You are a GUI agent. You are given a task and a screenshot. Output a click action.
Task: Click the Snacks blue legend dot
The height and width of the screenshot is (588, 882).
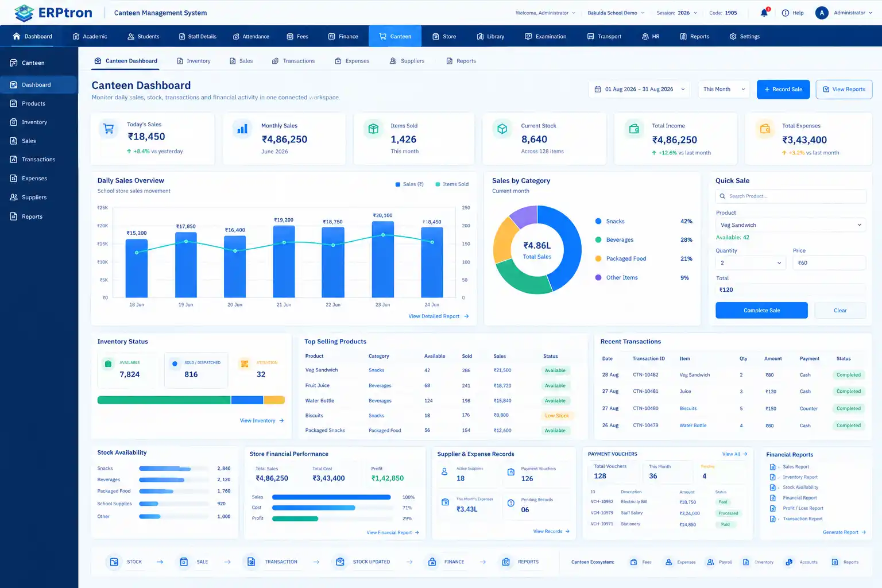(x=598, y=221)
